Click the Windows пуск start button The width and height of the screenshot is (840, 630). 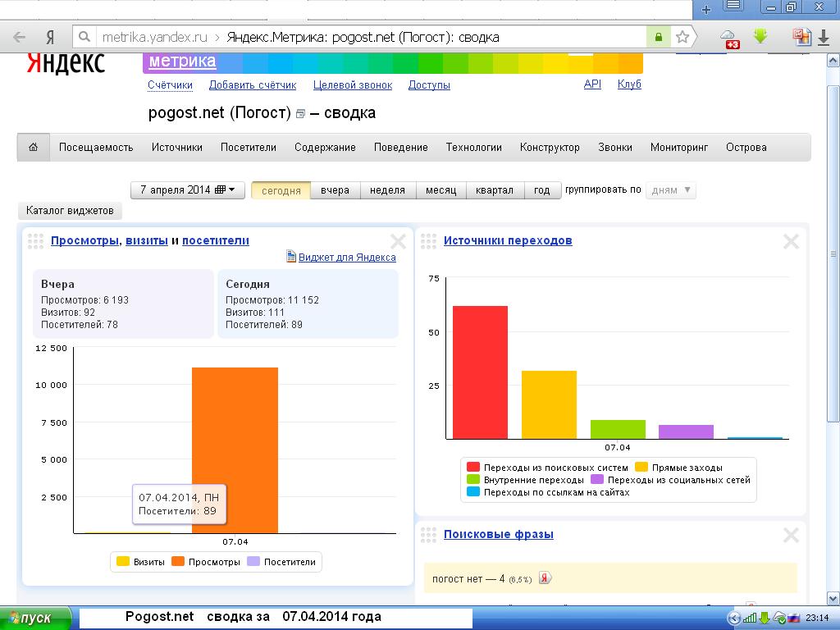[x=35, y=619]
